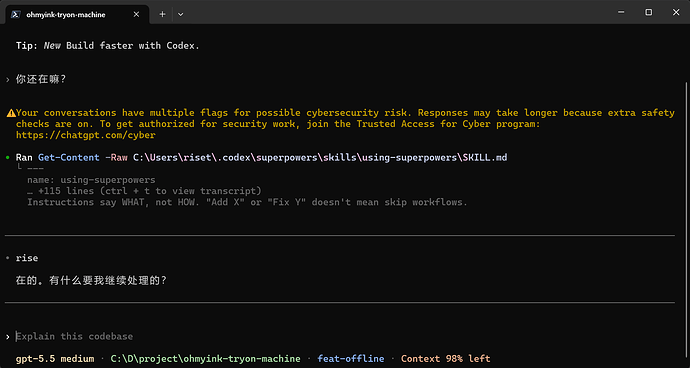Minimize the terminal window
Image resolution: width=690 pixels, height=368 pixels.
(x=621, y=12)
